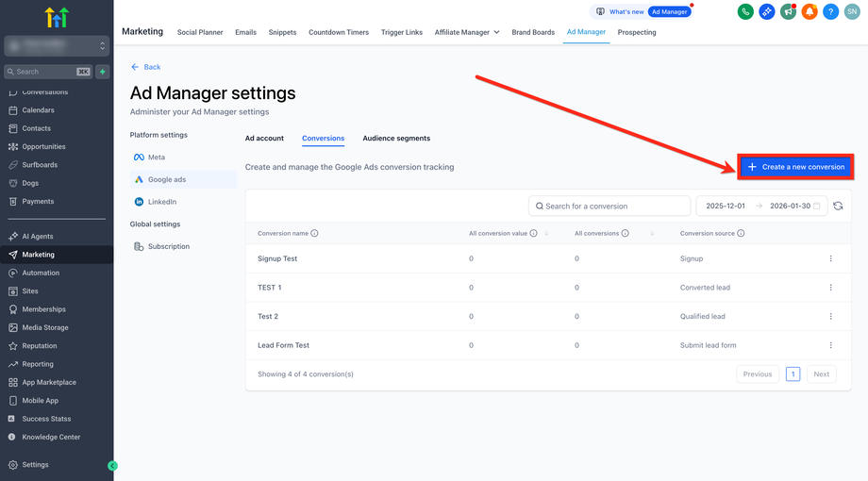Screen dimensions: 868x481
Task: Open the date range picker
Action: (761, 206)
